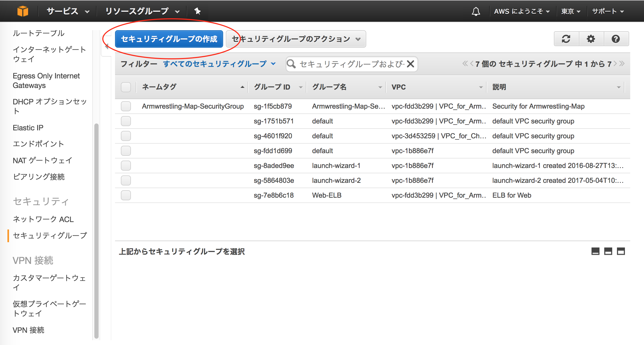The image size is (644, 345).
Task: Open カスタマーゲートウェイ in the sidebar
Action: tap(49, 282)
